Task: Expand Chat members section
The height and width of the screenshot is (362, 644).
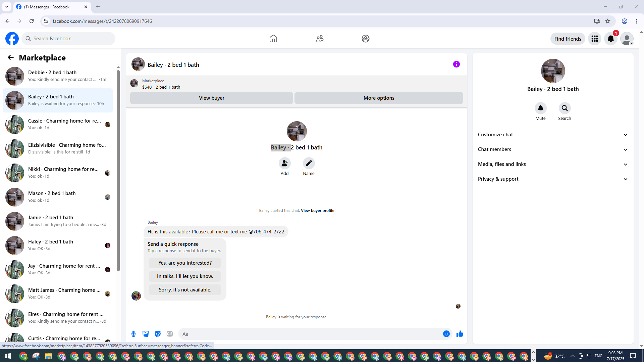Action: pos(553,149)
